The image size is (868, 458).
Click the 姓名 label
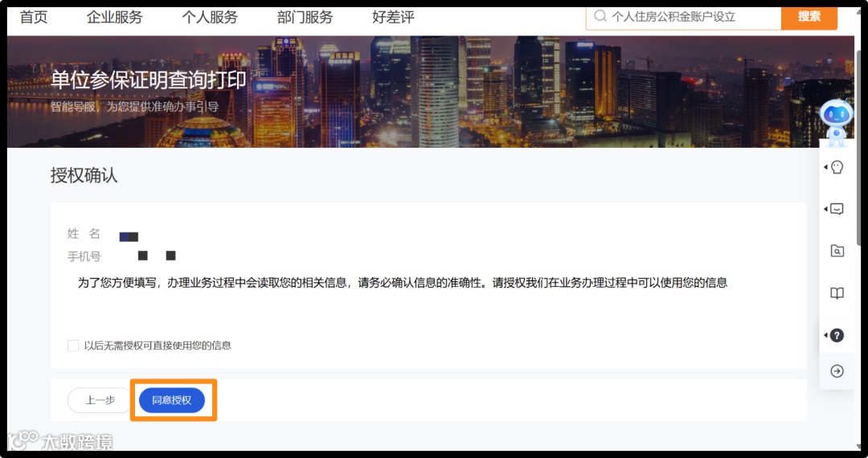(x=84, y=234)
